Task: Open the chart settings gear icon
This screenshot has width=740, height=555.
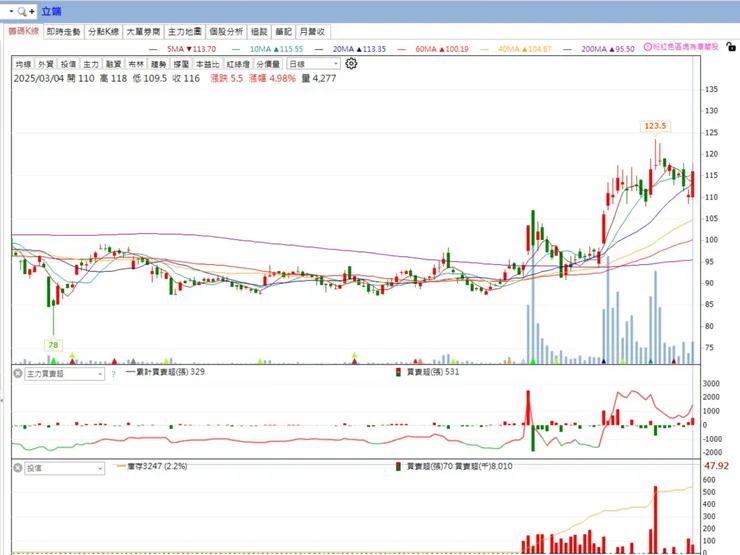Action: 351,63
